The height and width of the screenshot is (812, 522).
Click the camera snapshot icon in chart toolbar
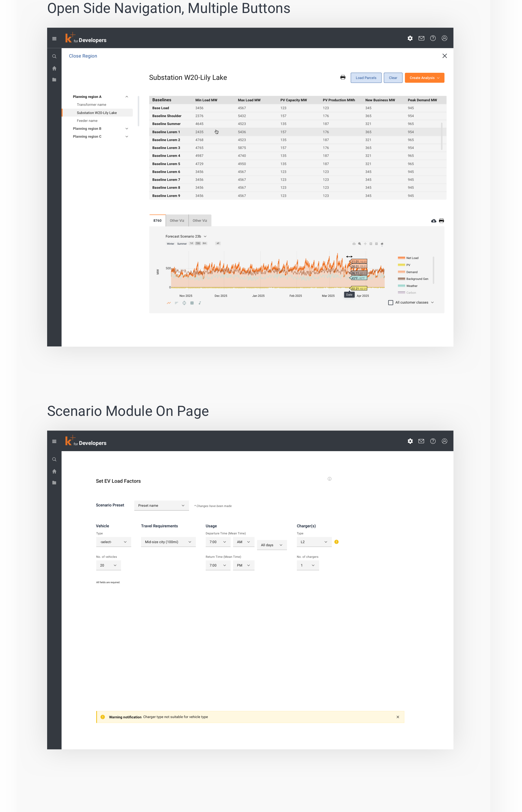point(354,244)
